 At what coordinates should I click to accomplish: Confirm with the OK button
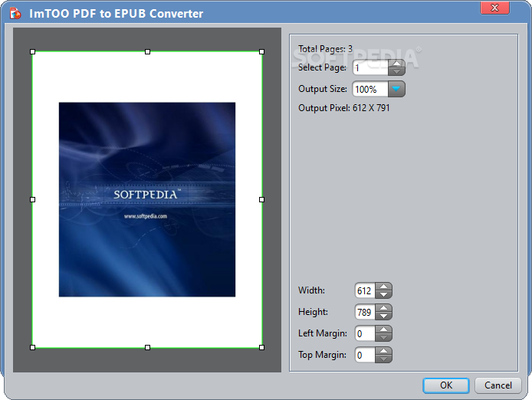click(x=446, y=385)
